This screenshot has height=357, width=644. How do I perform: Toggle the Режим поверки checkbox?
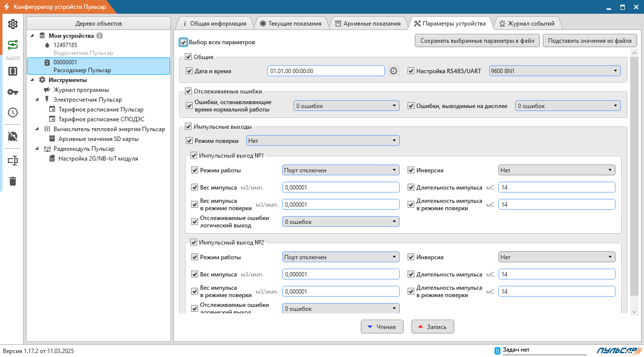pos(189,140)
